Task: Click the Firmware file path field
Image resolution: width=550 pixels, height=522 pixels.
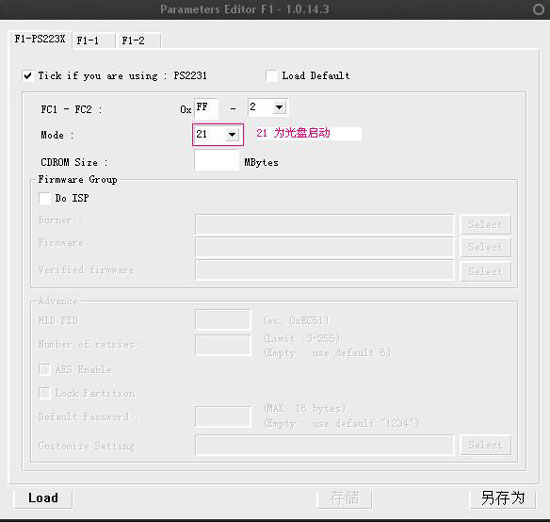Action: click(324, 247)
